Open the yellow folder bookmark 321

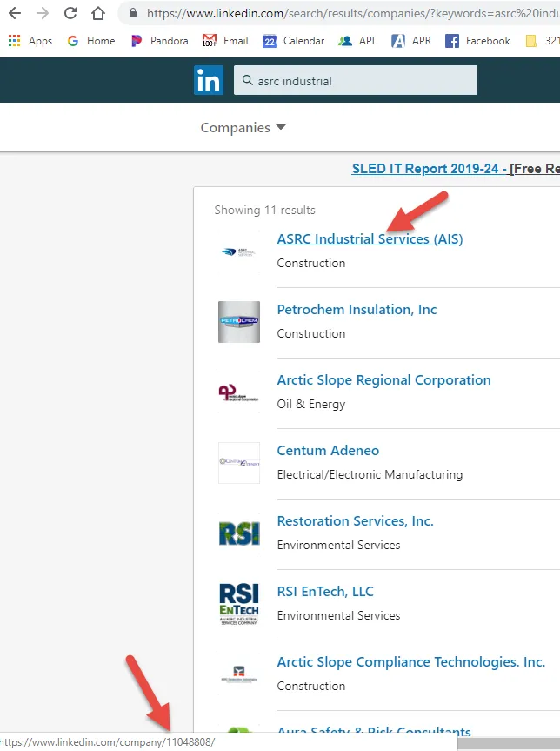(x=543, y=41)
